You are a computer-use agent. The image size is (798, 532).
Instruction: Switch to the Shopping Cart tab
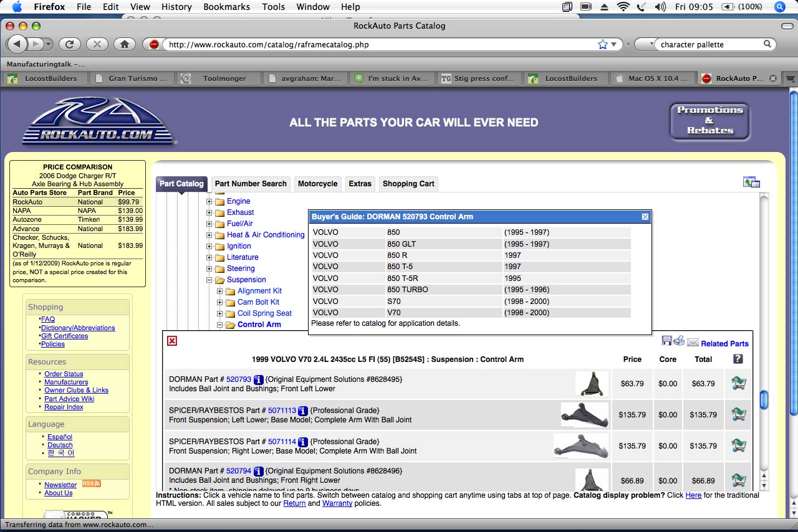[408, 184]
